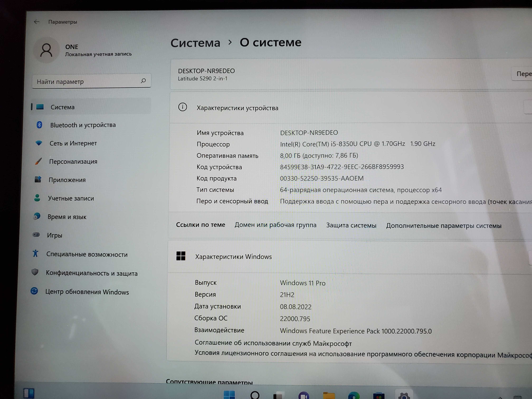Launch Microsoft Edge from the taskbar
Image resolution: width=532 pixels, height=399 pixels.
(x=354, y=395)
